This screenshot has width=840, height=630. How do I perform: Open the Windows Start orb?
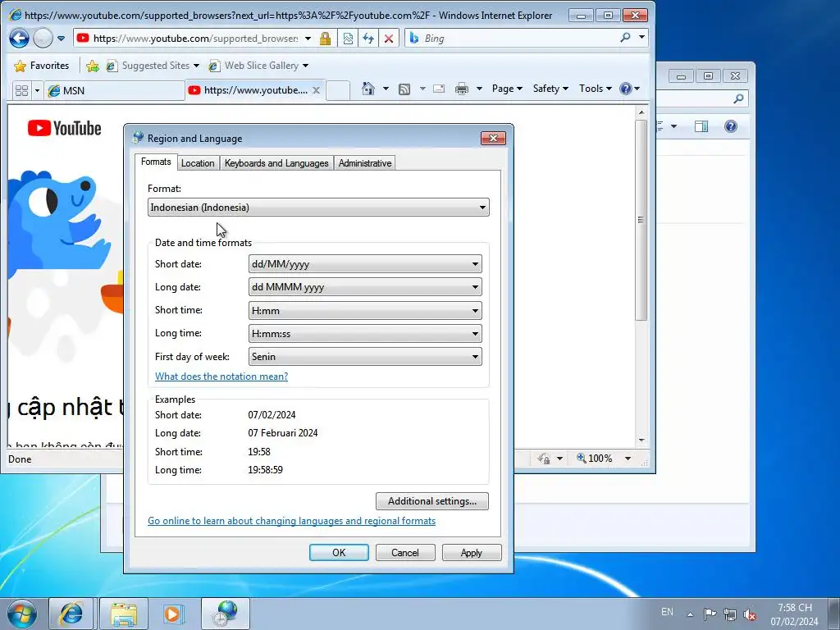(x=21, y=614)
